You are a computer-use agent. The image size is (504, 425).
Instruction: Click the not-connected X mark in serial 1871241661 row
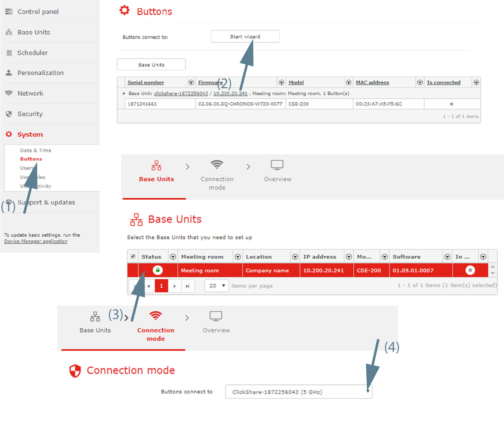tap(451, 104)
